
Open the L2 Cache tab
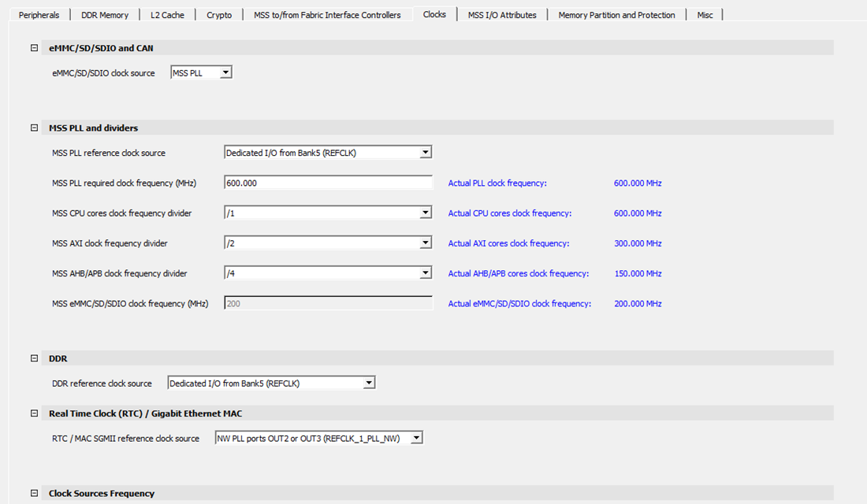pos(167,15)
